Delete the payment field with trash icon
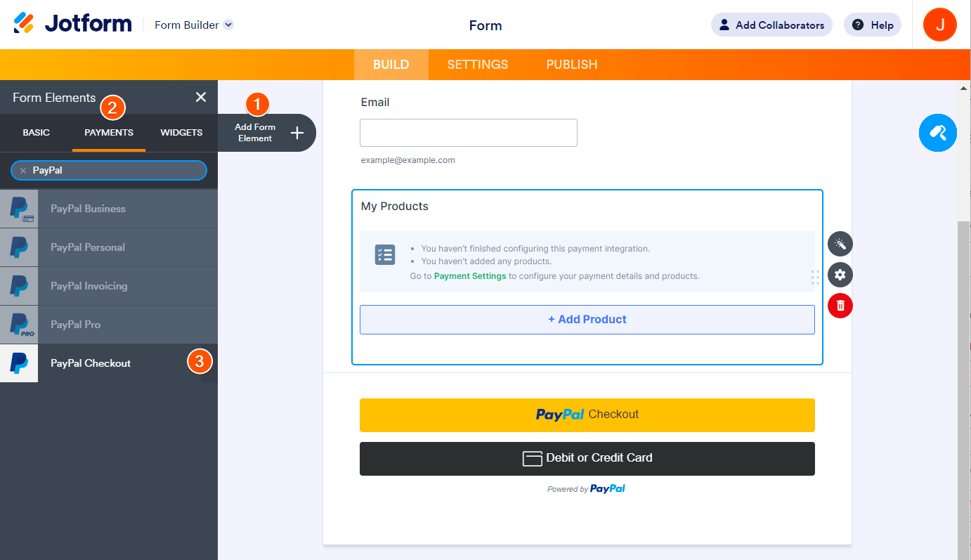 tap(840, 306)
